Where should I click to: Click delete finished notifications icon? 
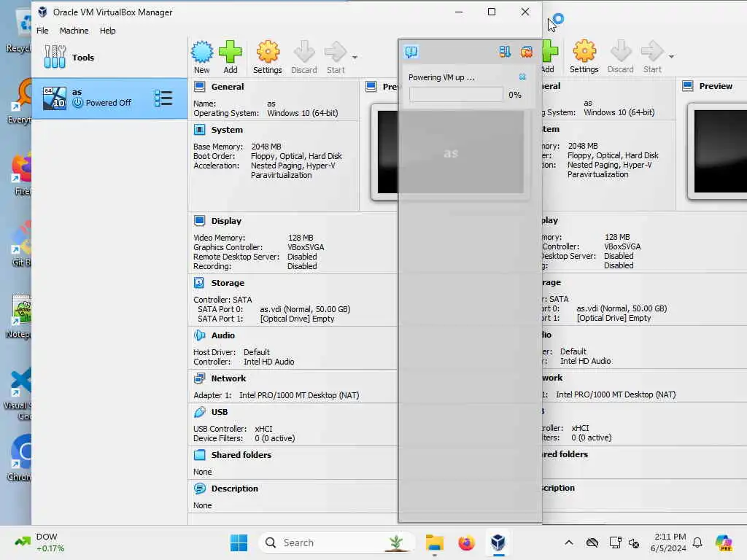(x=527, y=52)
